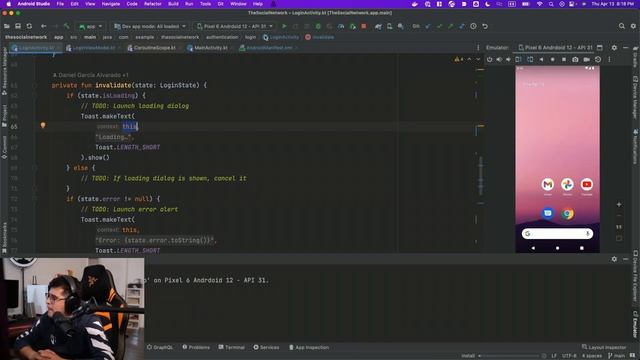This screenshot has height=360, width=640.
Task: Click emulator toolbar Home circle icon
Action: 553,59
